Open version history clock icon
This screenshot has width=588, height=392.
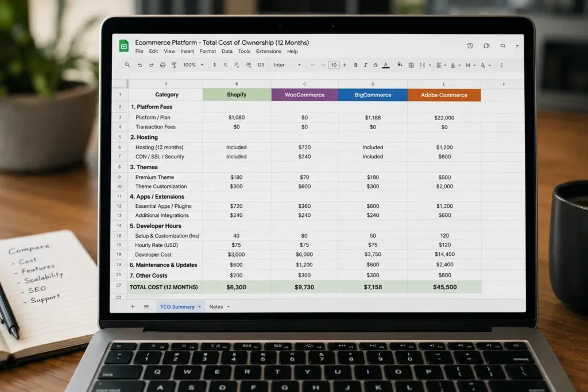pyautogui.click(x=470, y=45)
